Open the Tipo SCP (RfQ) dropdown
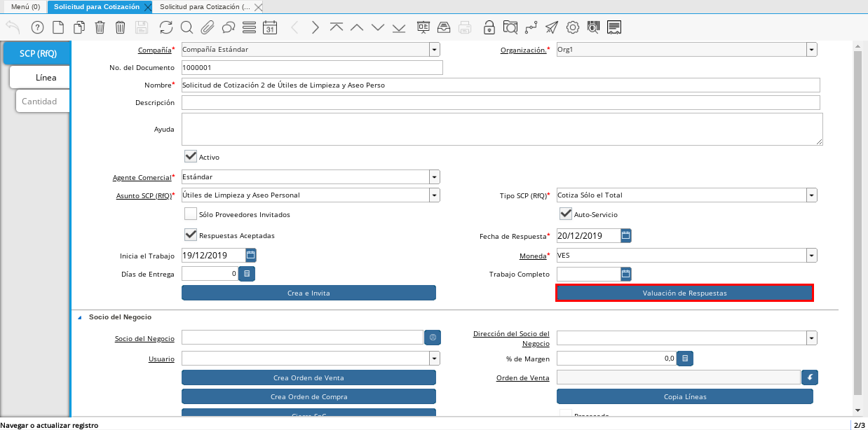Viewport: 868px width, 430px height. [x=811, y=195]
